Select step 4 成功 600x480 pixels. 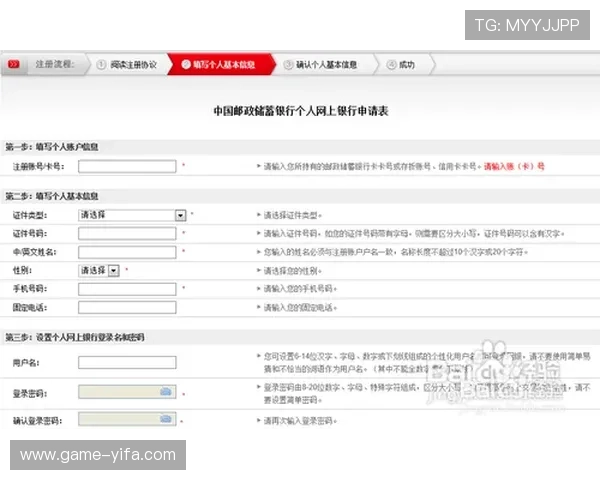(x=401, y=65)
